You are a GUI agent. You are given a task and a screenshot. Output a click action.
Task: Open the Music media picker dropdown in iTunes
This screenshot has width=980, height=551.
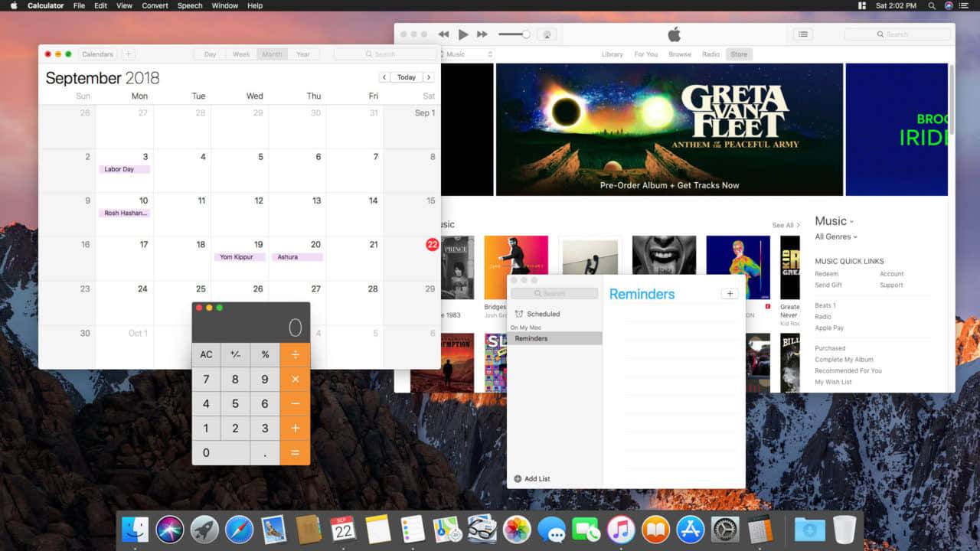(466, 54)
